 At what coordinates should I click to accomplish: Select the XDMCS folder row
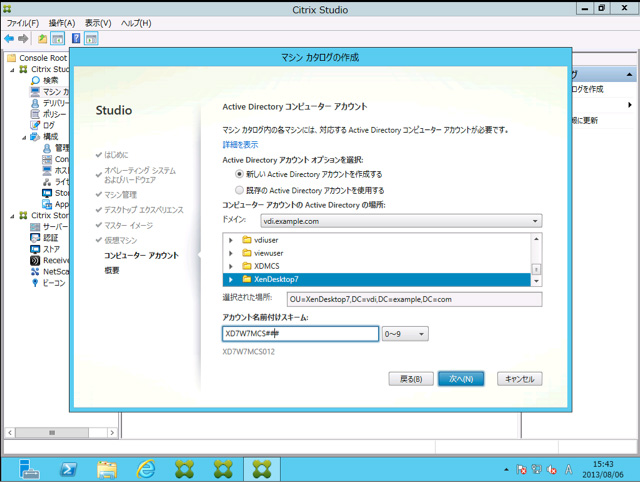376,266
